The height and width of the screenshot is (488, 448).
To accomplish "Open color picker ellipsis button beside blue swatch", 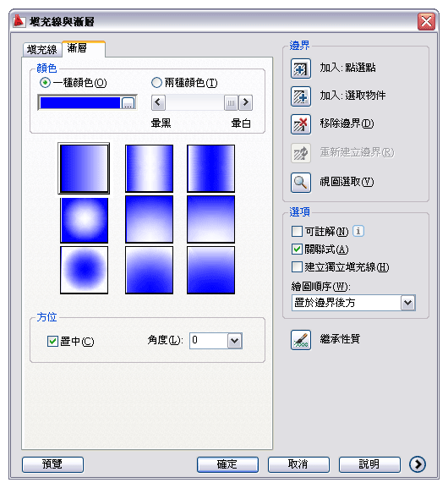I will (128, 102).
